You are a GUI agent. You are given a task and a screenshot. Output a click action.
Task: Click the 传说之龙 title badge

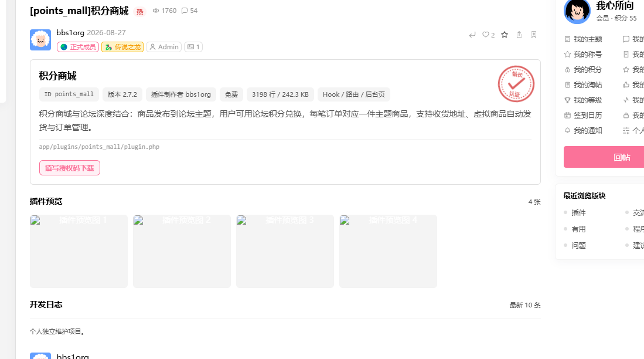(122, 47)
